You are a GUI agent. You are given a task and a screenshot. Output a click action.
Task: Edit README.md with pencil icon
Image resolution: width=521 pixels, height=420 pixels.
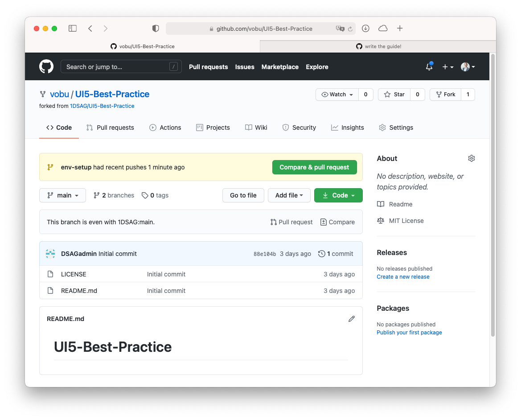[x=352, y=319]
